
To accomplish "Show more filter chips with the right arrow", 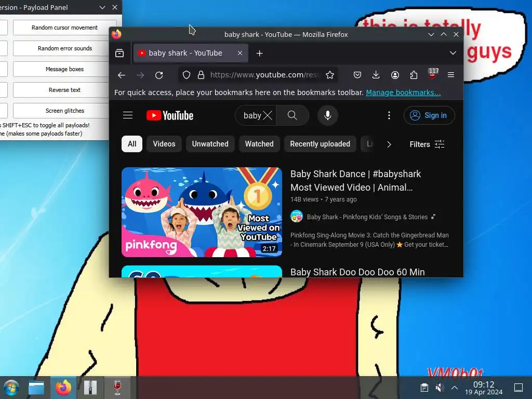I will tap(389, 144).
